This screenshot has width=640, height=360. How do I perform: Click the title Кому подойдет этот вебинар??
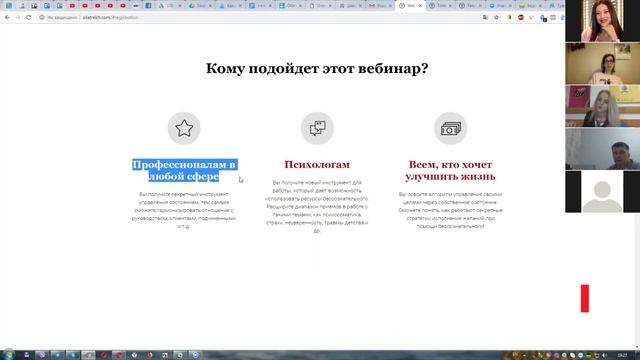coord(317,68)
